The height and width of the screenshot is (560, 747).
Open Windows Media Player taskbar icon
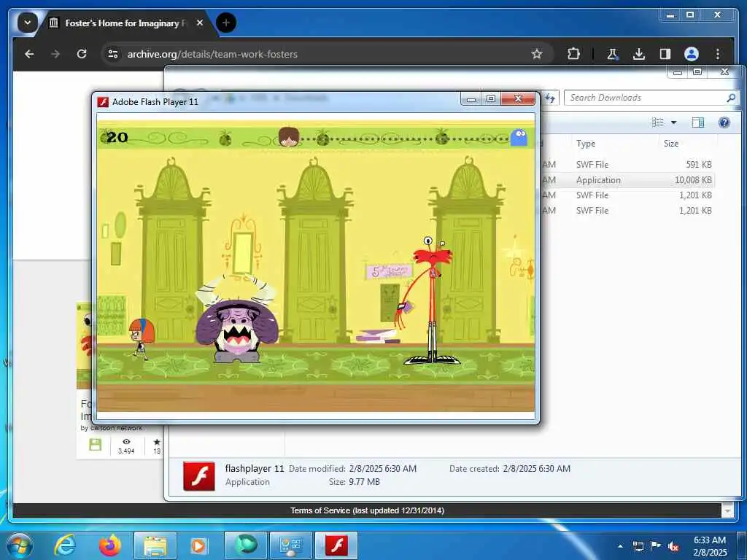[x=199, y=545]
